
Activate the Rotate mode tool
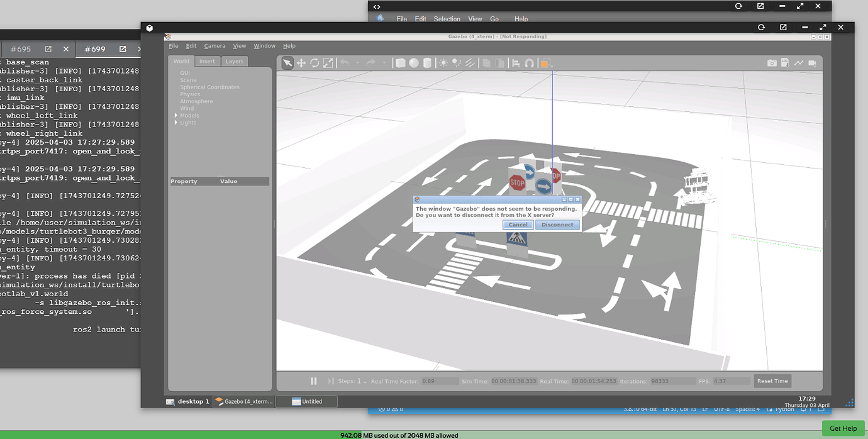click(314, 62)
